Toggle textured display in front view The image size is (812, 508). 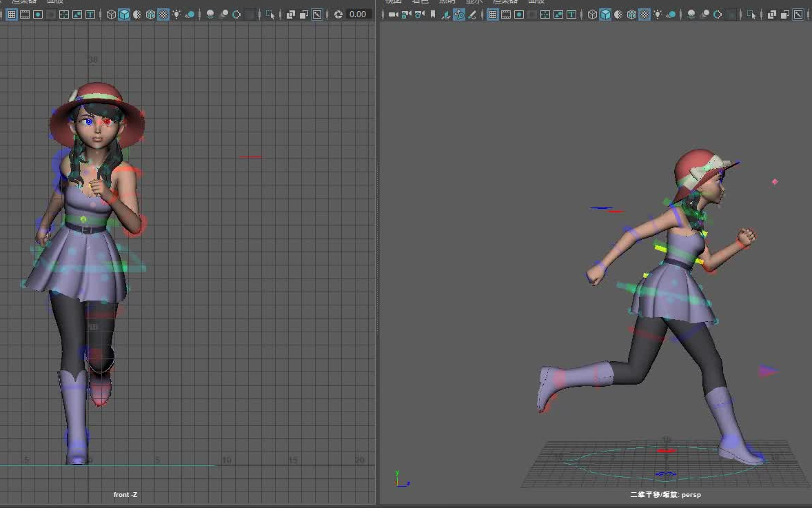163,14
